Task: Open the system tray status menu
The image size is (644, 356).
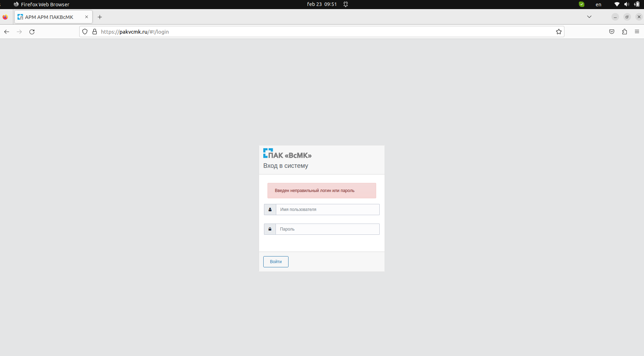Action: click(x=627, y=4)
